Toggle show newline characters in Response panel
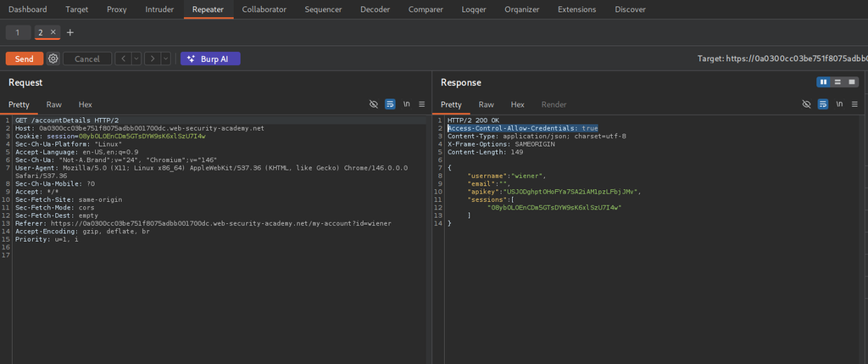This screenshot has height=364, width=868. tap(840, 104)
